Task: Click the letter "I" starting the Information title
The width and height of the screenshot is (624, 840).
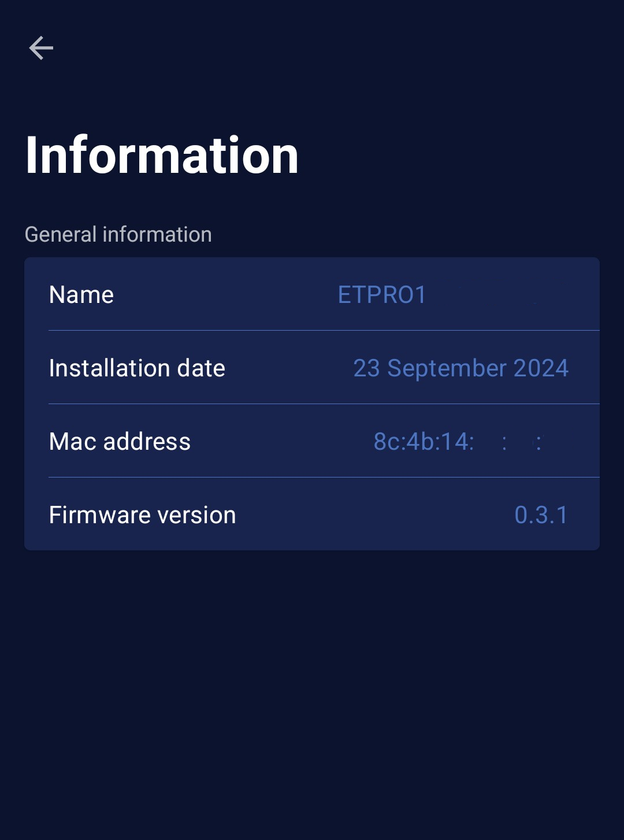Action: [x=31, y=155]
